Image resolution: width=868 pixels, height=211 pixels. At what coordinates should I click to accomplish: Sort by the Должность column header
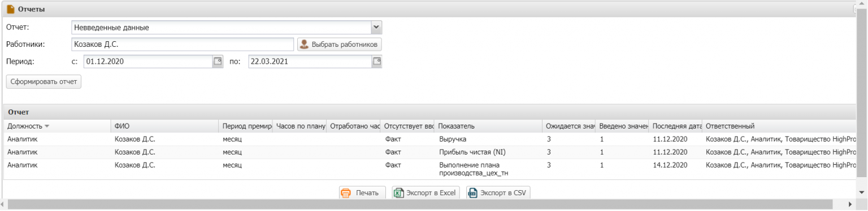click(57, 126)
